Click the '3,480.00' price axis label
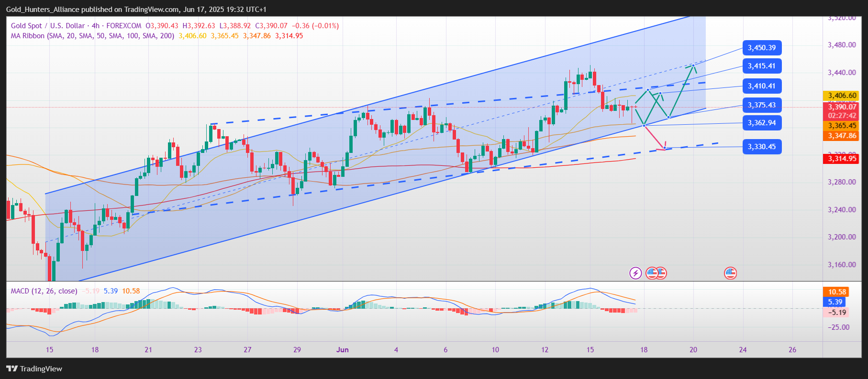 [x=842, y=45]
